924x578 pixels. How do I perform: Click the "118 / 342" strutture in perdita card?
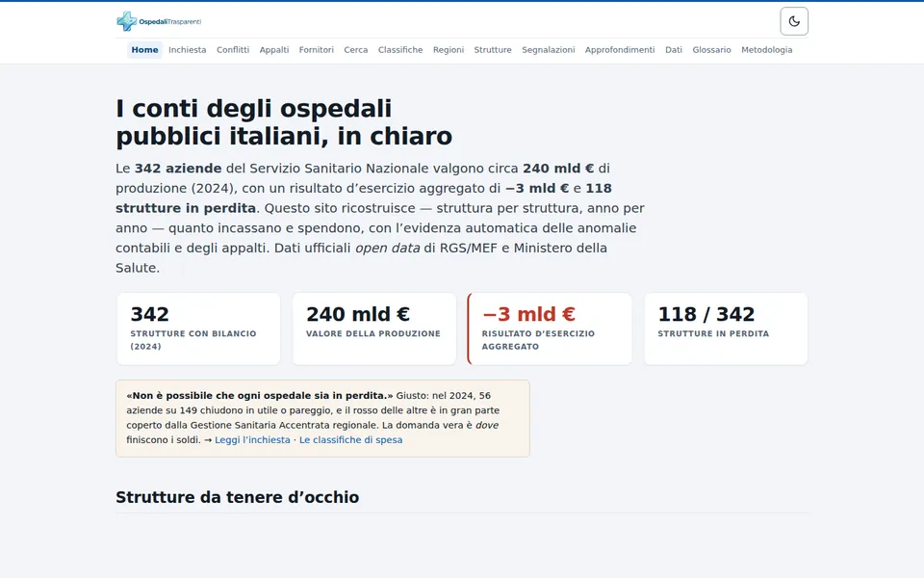tap(726, 329)
